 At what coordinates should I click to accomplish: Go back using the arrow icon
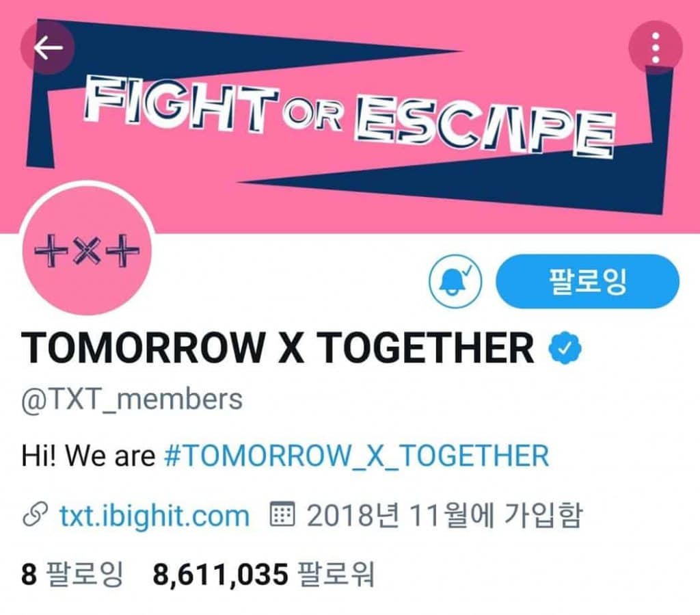click(x=47, y=48)
